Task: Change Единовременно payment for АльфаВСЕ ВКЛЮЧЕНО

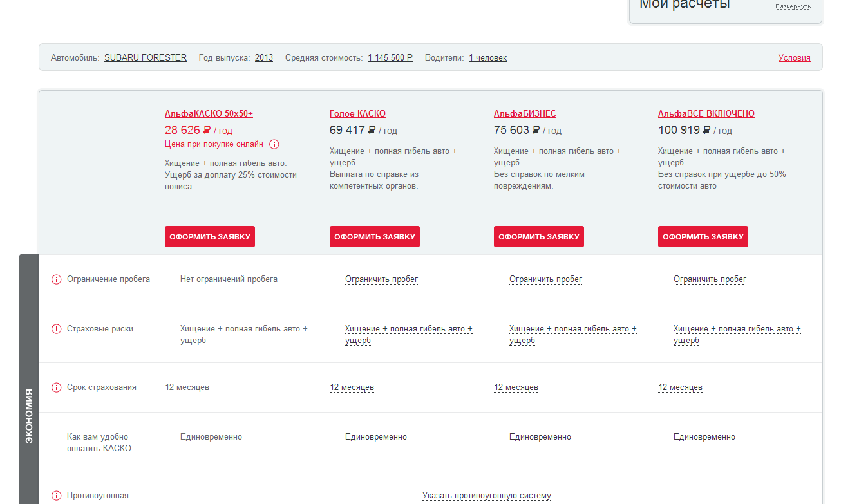Action: point(704,437)
